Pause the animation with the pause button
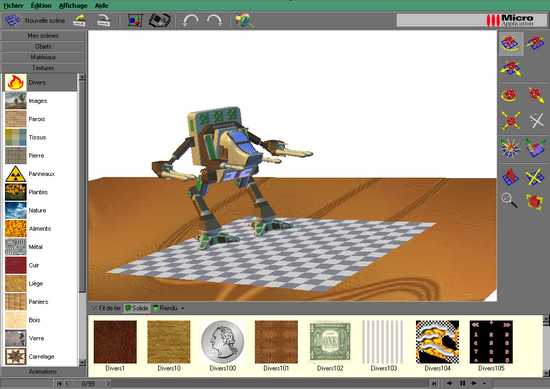This screenshot has height=389, width=550. [462, 383]
